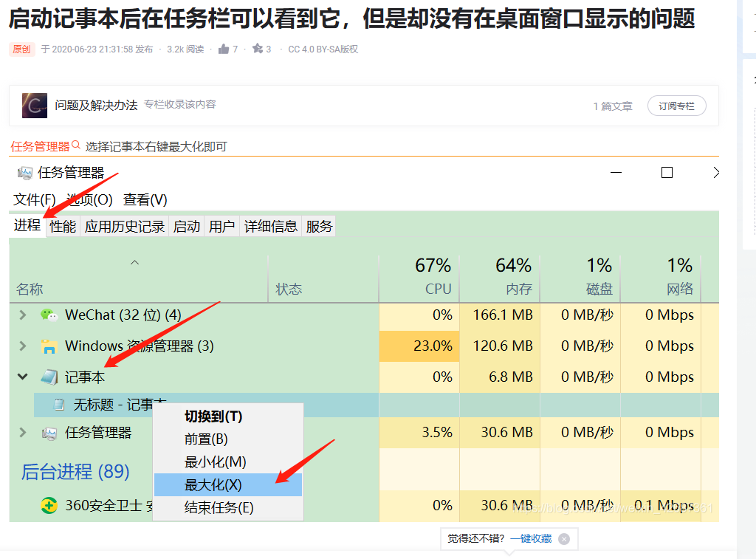Image resolution: width=756 pixels, height=559 pixels.
Task: Collapse the 记事本 process group
Action: tap(23, 376)
